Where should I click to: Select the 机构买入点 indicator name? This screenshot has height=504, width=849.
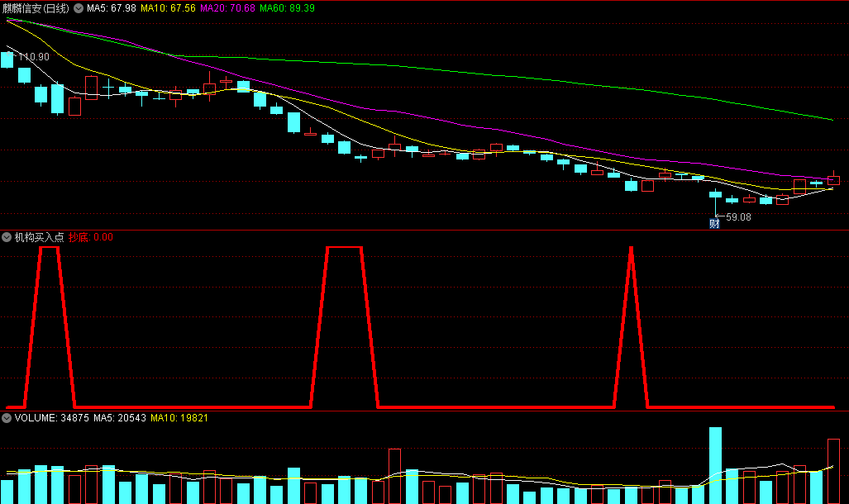[x=39, y=237]
